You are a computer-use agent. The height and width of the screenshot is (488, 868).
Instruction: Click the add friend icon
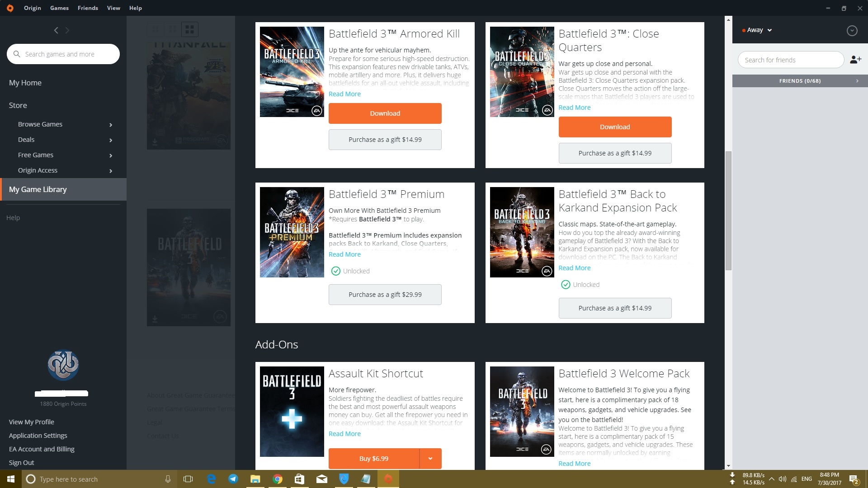click(855, 60)
